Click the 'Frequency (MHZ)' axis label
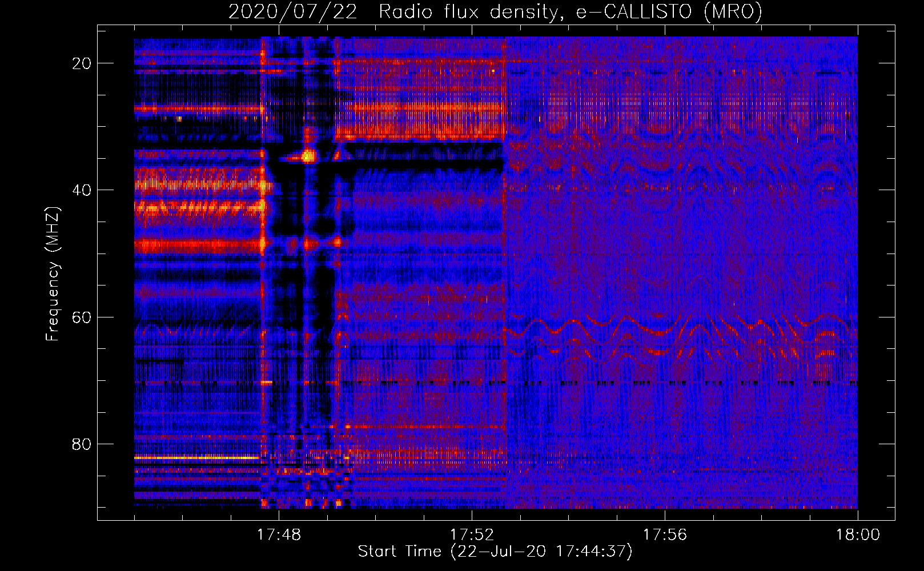 click(53, 274)
